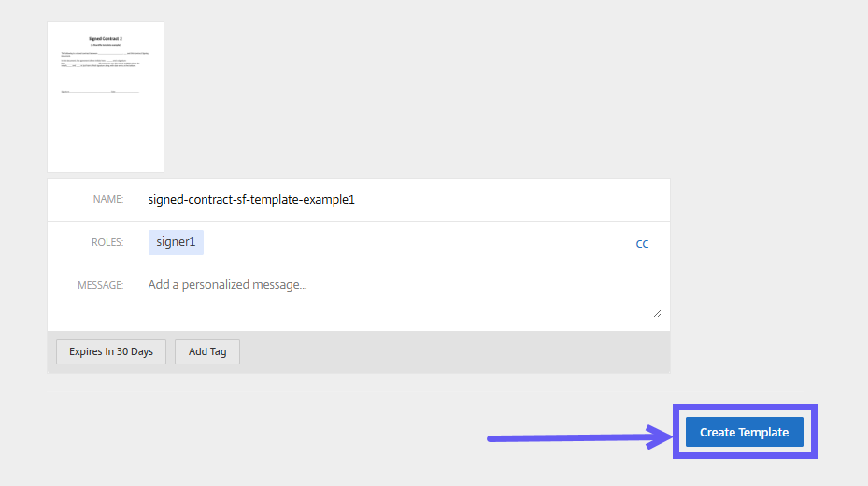Focus the template name input field
This screenshot has width=868, height=486.
tap(402, 199)
